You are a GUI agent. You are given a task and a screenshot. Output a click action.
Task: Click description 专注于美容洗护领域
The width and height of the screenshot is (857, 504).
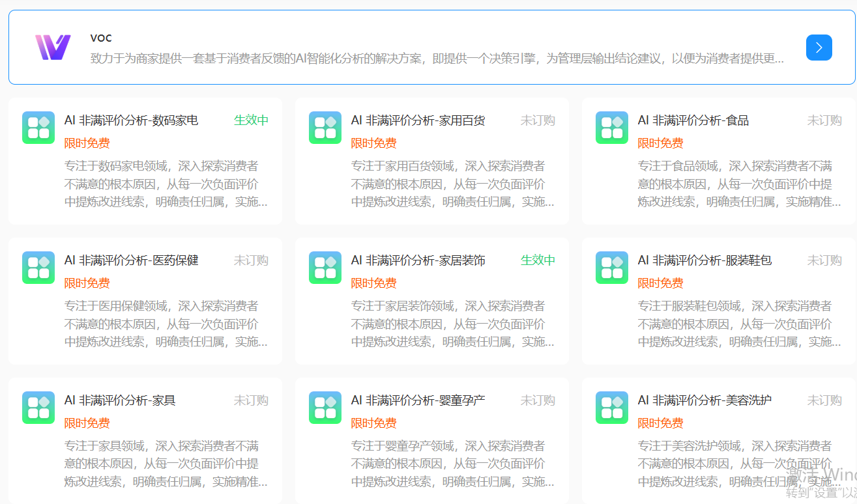[x=740, y=464]
